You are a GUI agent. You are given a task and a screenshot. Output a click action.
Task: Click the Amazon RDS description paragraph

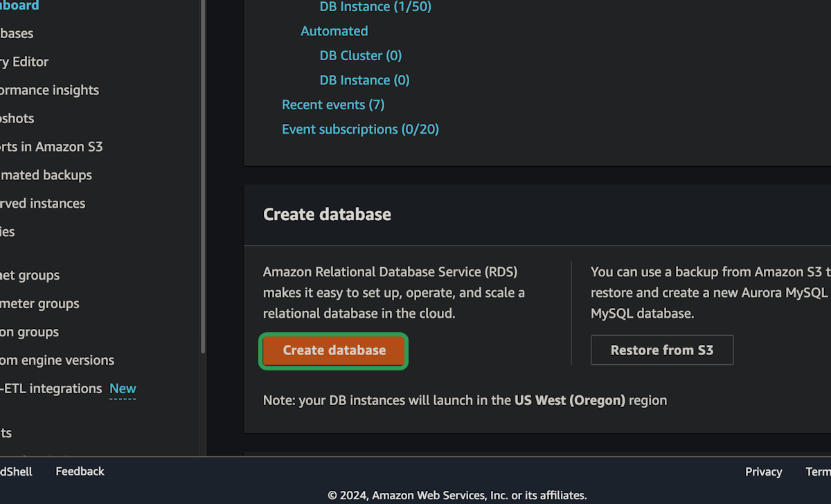click(x=394, y=292)
